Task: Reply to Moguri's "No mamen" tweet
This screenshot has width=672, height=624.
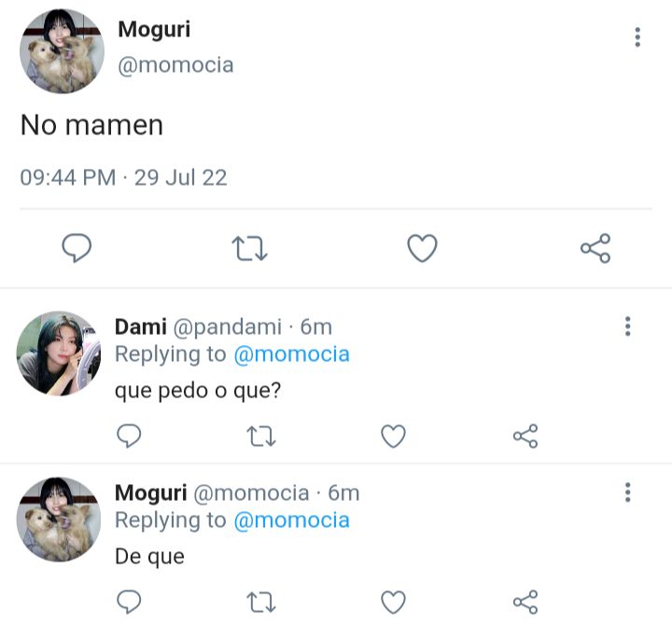Action: tap(77, 248)
